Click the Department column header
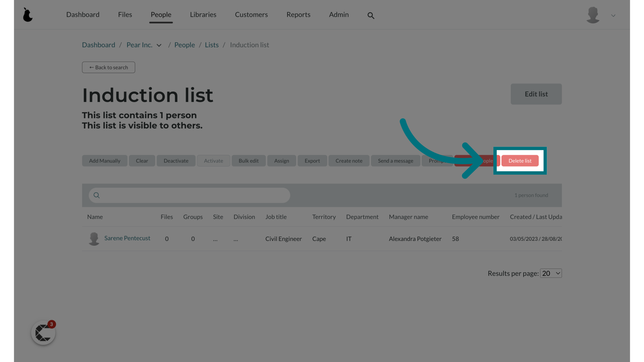Viewport: 644px width, 362px height. coord(362,217)
